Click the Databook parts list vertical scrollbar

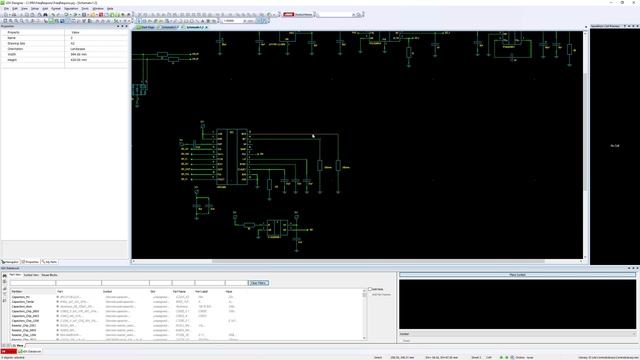click(x=364, y=314)
